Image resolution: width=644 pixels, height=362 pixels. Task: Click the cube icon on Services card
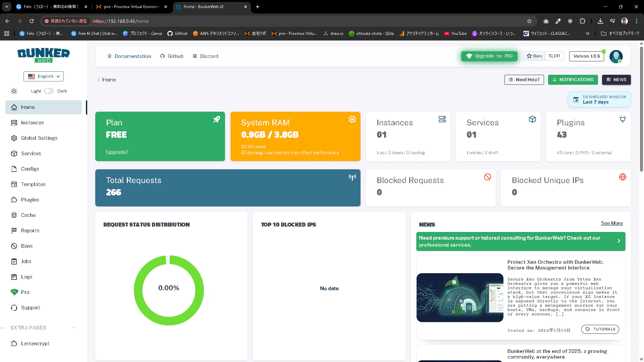pyautogui.click(x=532, y=119)
